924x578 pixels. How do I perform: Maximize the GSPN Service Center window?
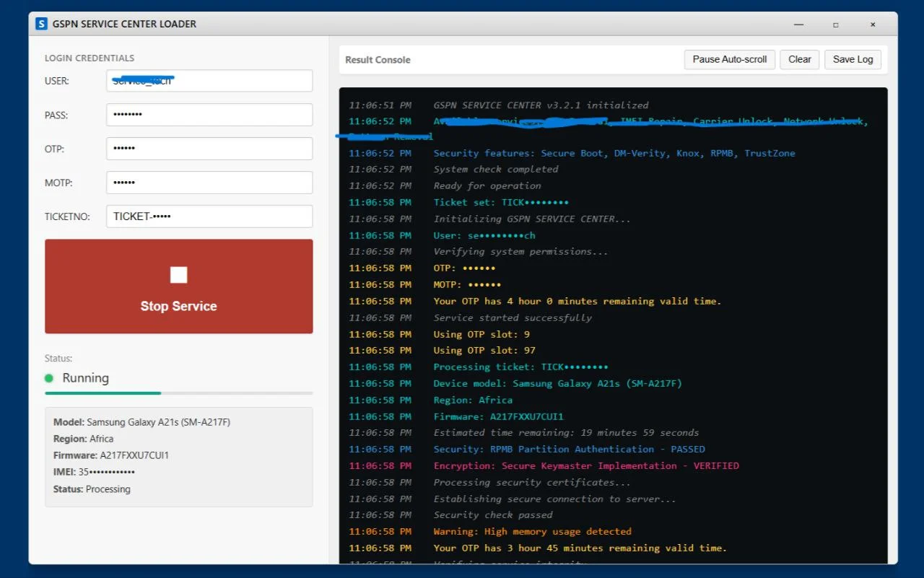(x=836, y=25)
